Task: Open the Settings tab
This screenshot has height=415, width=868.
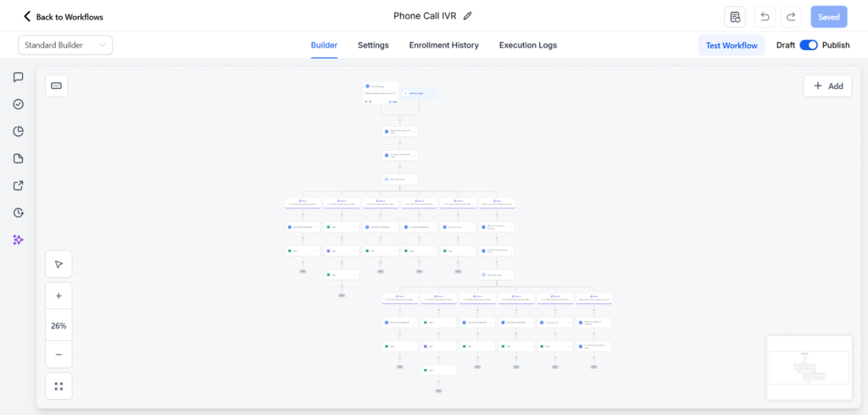Action: click(x=373, y=46)
